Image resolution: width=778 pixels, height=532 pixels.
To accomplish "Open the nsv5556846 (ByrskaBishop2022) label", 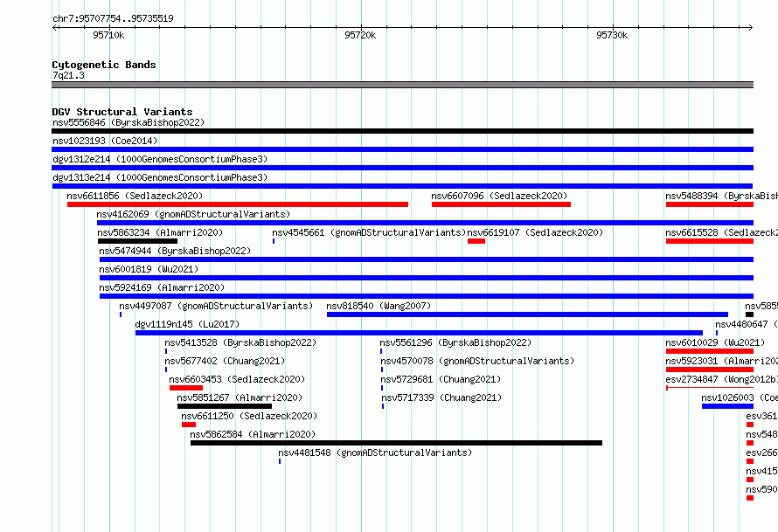I will (x=129, y=122).
